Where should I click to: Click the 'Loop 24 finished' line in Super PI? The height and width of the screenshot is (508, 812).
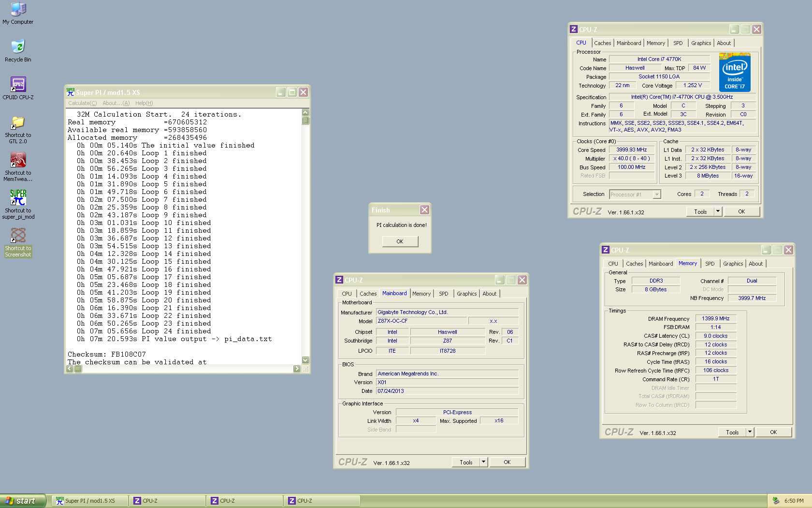[144, 331]
